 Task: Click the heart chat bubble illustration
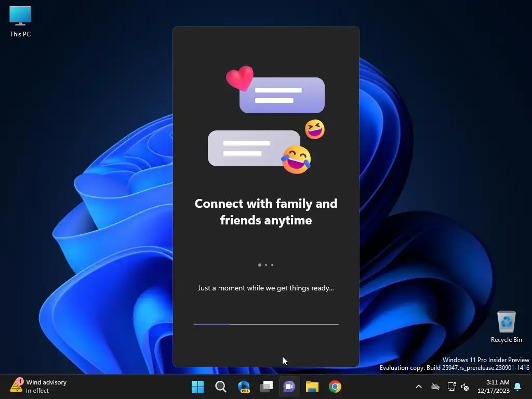click(275, 89)
